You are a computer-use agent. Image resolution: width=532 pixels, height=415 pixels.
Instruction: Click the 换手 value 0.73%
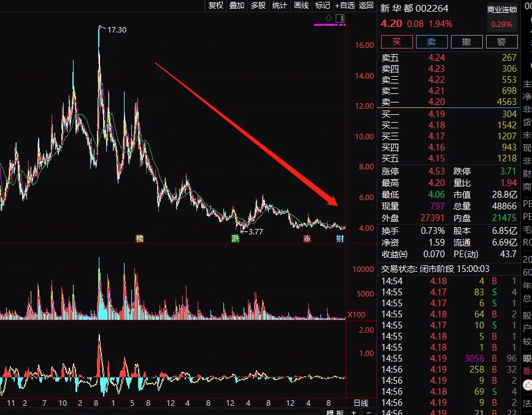(433, 231)
